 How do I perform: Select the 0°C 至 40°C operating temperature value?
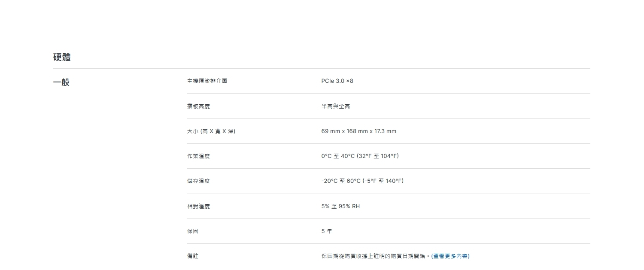(x=338, y=156)
